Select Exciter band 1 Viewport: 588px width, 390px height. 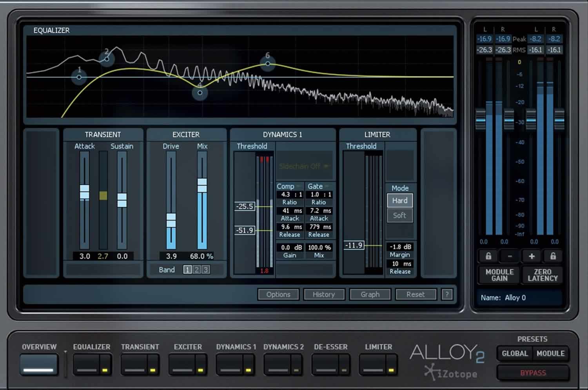coord(188,270)
